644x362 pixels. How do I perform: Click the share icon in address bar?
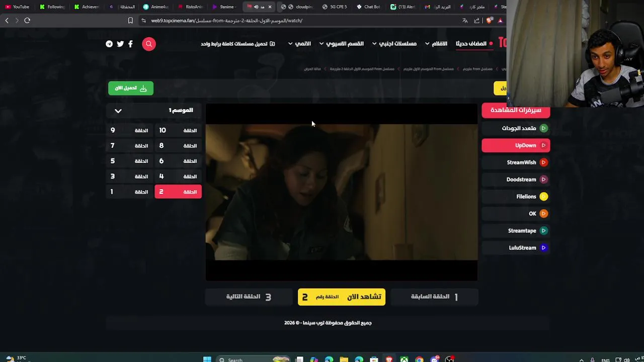click(476, 21)
